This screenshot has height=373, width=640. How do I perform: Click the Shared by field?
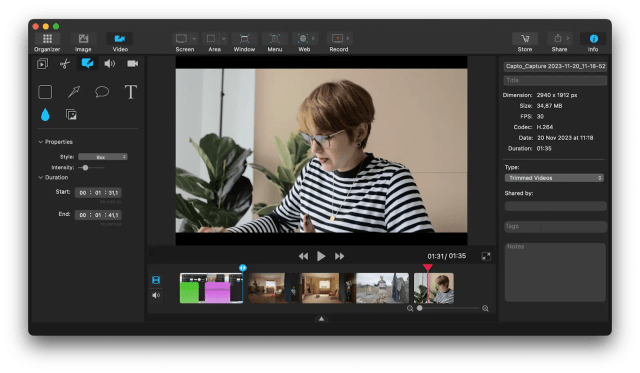tap(556, 206)
